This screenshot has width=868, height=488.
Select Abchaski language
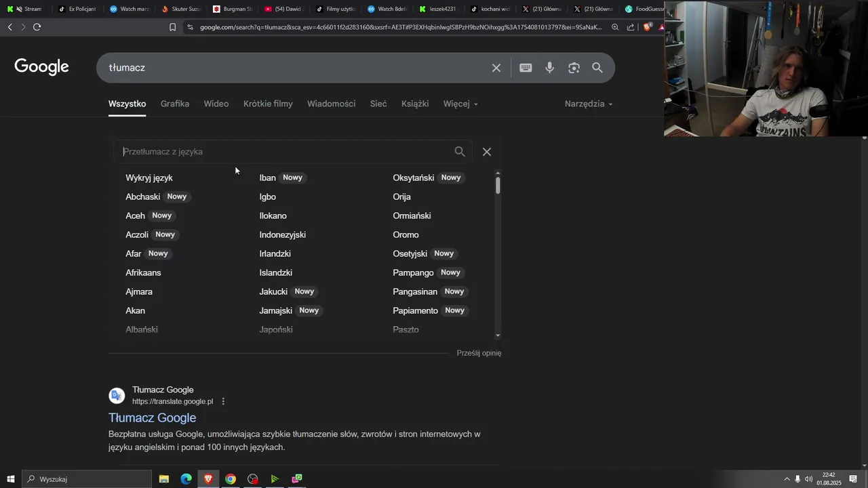[x=143, y=197]
